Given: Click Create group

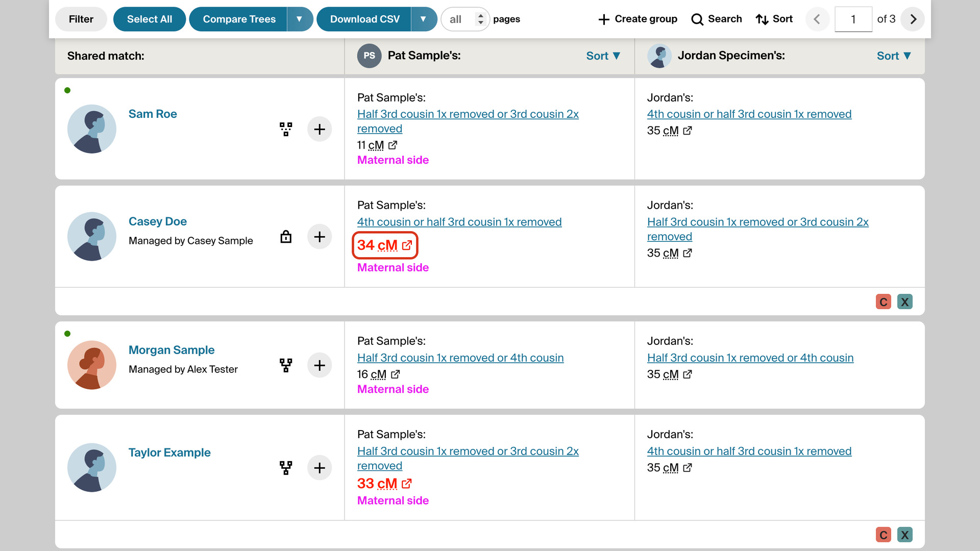Looking at the screenshot, I should [x=638, y=19].
